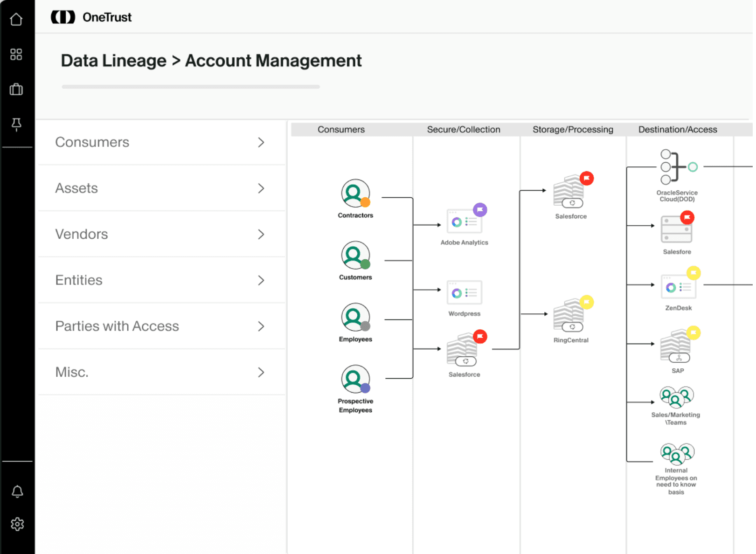Expand the Assets chevron
756x554 pixels.
[x=261, y=188]
